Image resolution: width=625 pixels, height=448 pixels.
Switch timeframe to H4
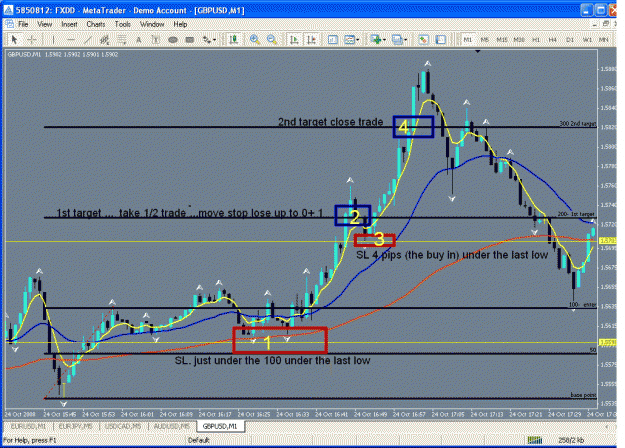pos(552,39)
